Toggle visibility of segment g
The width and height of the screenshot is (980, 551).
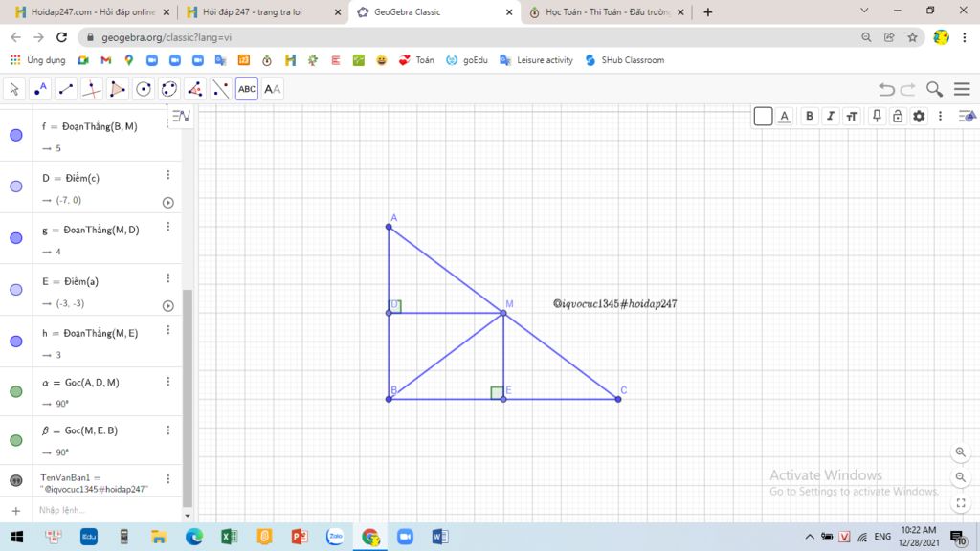tap(16, 238)
